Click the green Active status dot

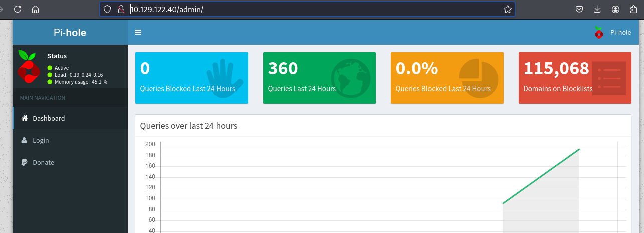tap(50, 68)
